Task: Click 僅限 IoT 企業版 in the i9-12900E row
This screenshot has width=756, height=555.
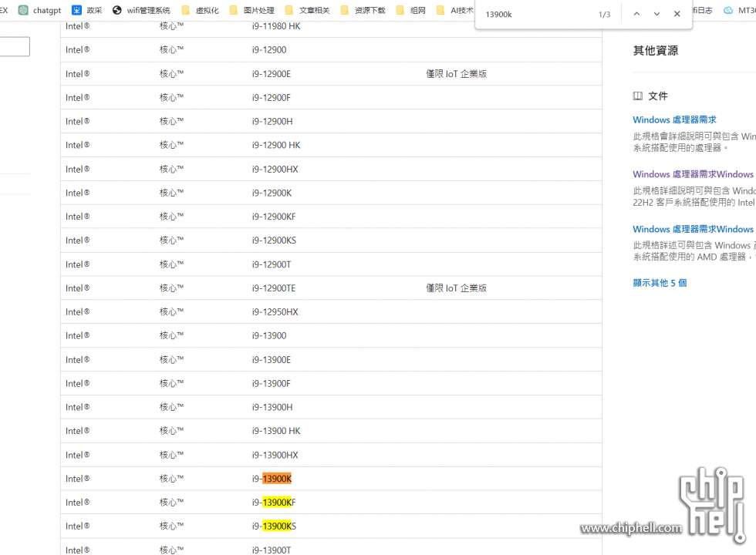Action: click(x=456, y=74)
